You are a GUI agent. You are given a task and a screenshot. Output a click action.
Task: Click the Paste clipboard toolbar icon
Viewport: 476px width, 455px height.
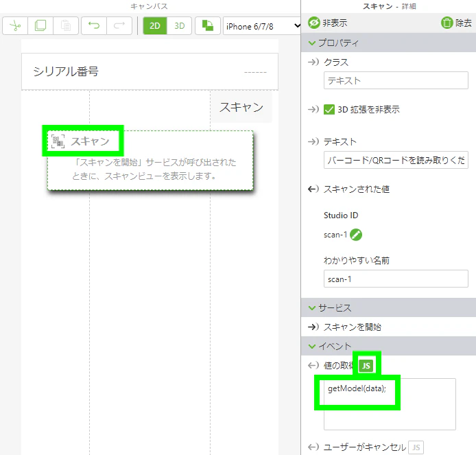(x=66, y=26)
